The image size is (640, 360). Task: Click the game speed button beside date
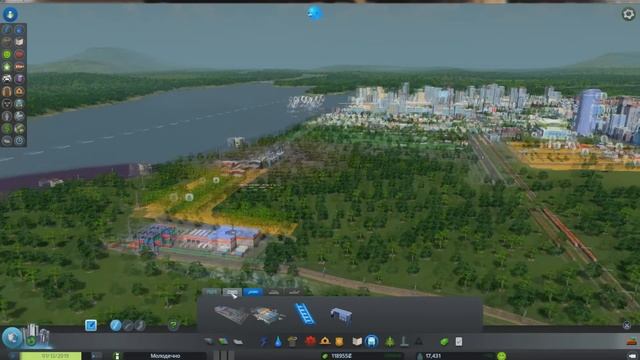click(96, 356)
